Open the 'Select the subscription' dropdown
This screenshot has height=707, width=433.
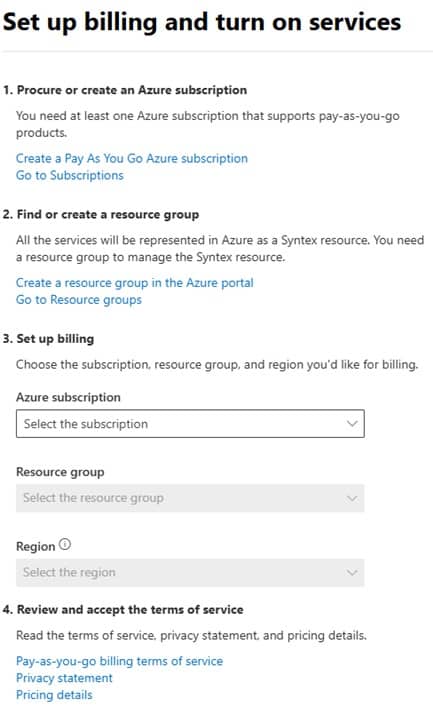(x=190, y=423)
